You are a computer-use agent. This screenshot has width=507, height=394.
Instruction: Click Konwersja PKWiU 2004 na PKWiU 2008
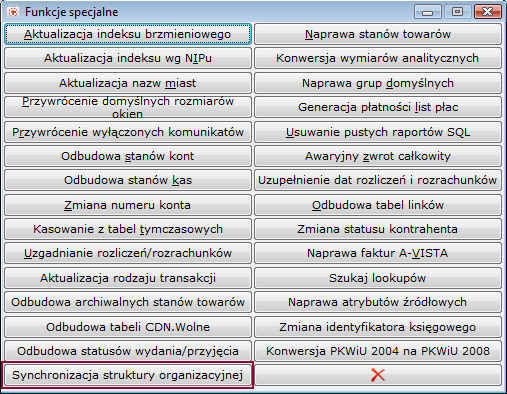coord(378,351)
